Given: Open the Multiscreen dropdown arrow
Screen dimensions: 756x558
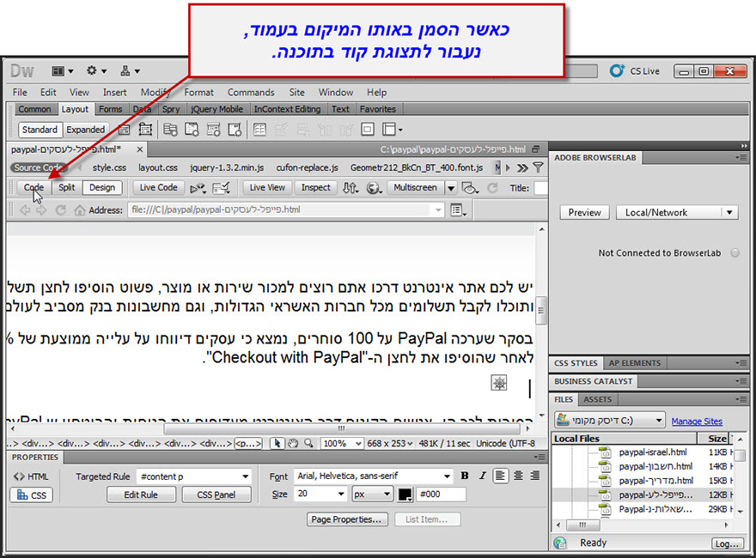Looking at the screenshot, I should [451, 188].
